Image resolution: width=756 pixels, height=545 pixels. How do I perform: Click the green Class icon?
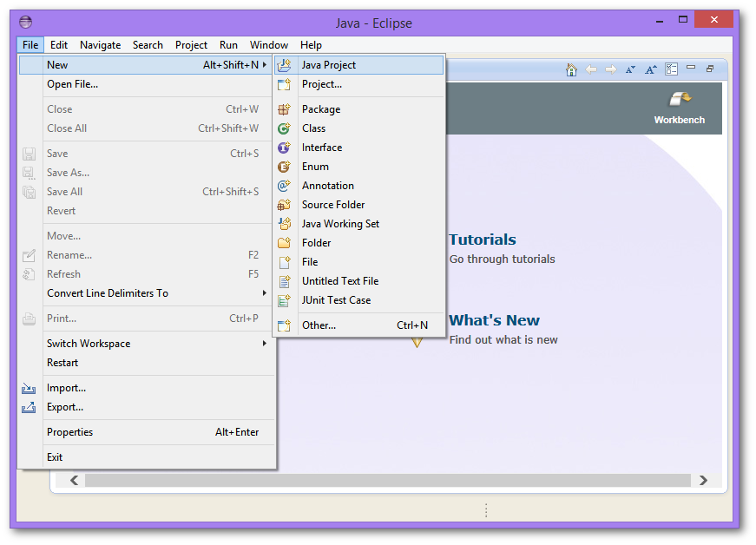click(285, 128)
